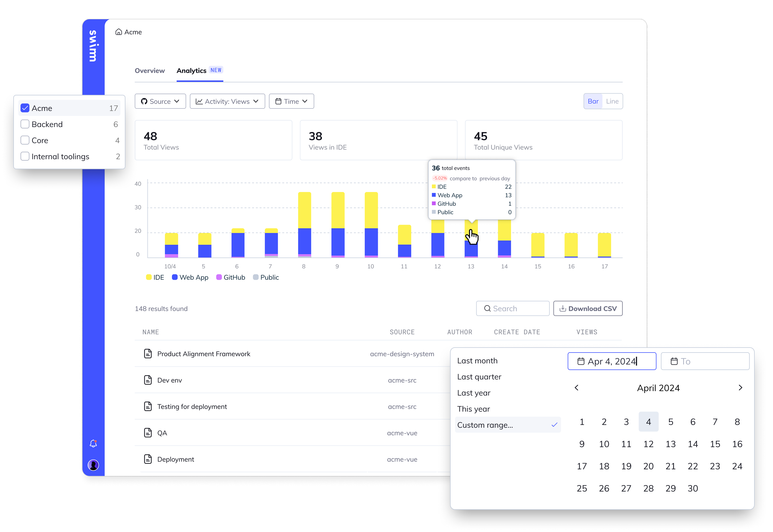Enable the Internal toolings checkbox

[x=25, y=156]
